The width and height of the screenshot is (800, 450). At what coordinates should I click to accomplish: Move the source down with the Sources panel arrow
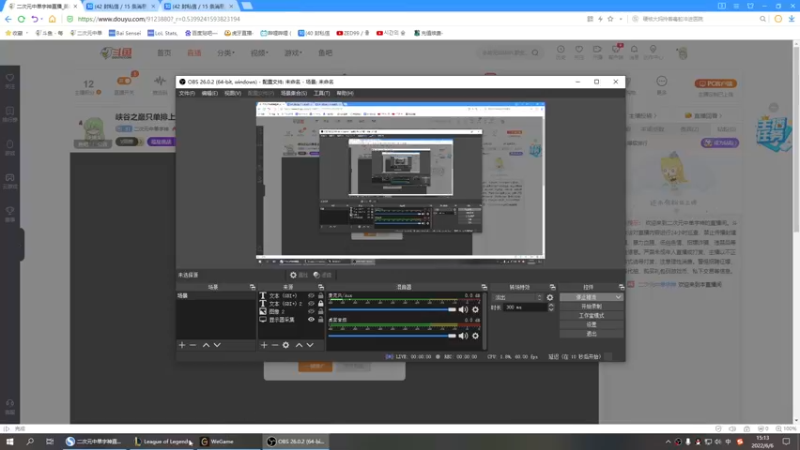click(310, 345)
